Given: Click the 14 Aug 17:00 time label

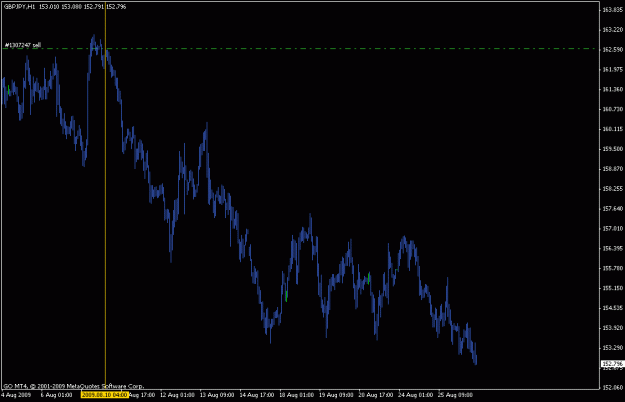Looking at the screenshot, I should click(x=257, y=395).
